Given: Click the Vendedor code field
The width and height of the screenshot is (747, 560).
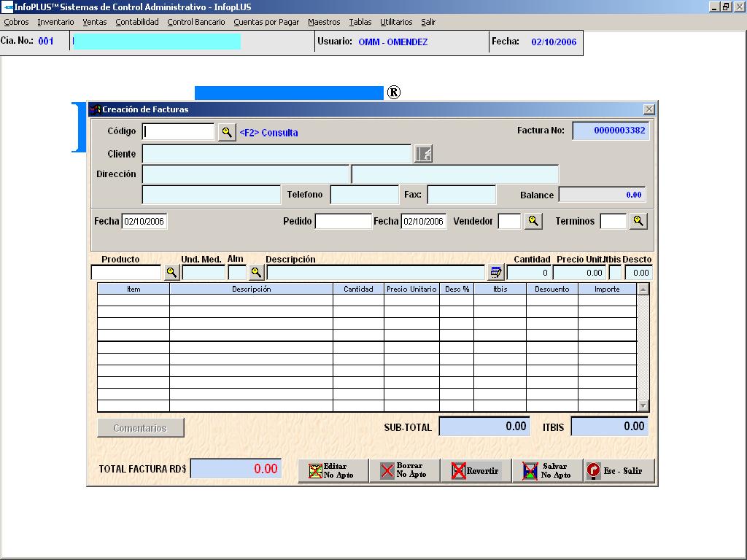Looking at the screenshot, I should [x=509, y=221].
